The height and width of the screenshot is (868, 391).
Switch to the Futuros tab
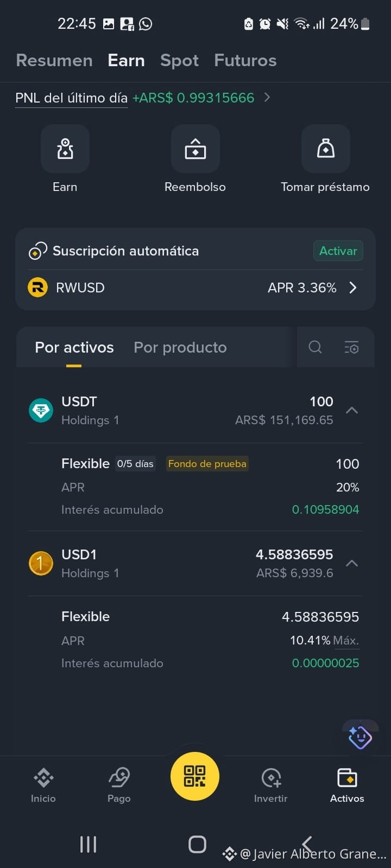pyautogui.click(x=245, y=60)
